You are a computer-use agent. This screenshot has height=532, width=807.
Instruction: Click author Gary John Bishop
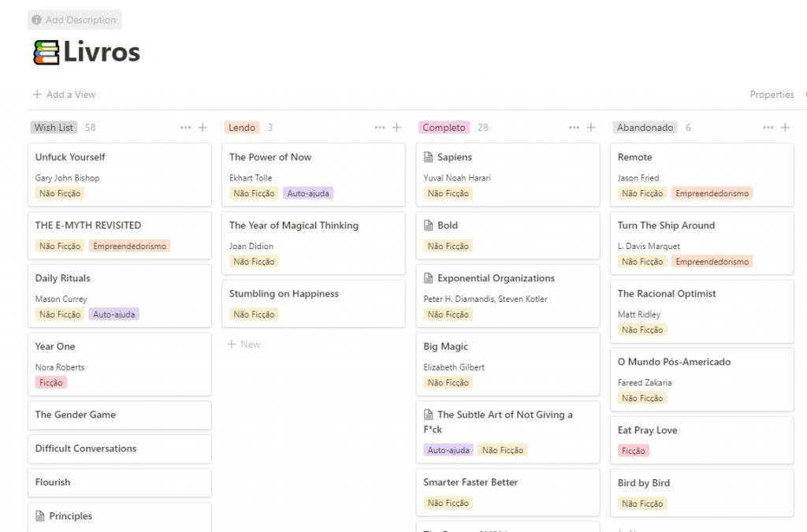[68, 178]
